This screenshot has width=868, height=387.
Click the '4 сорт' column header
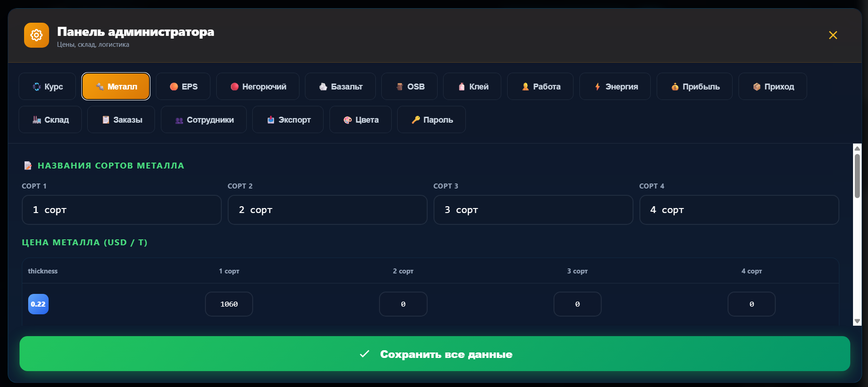tap(752, 271)
